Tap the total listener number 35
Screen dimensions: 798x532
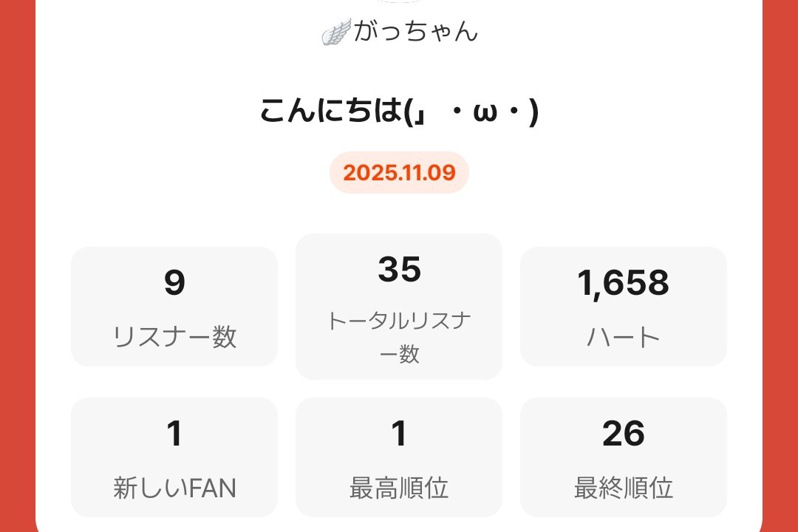coord(399,270)
